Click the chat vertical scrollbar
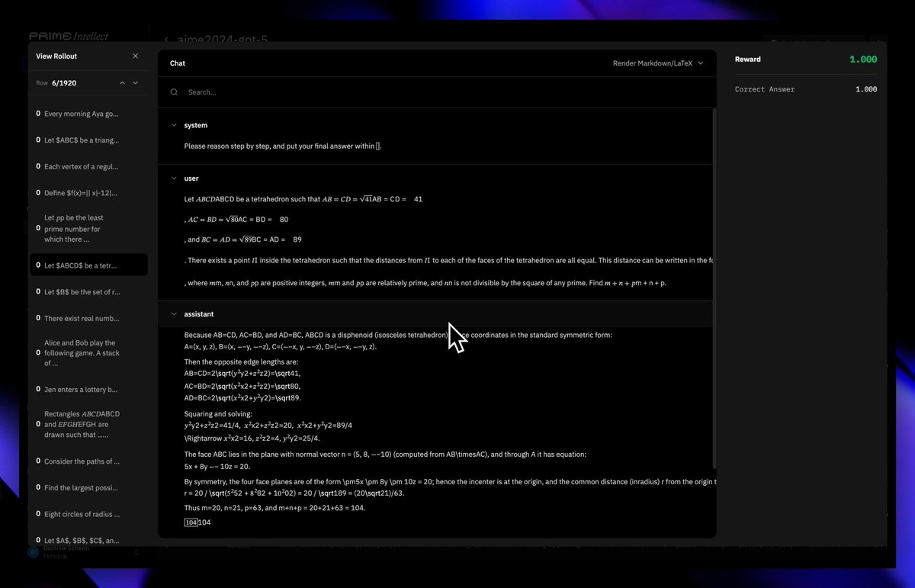Screen dimensions: 915x588 [x=714, y=288]
